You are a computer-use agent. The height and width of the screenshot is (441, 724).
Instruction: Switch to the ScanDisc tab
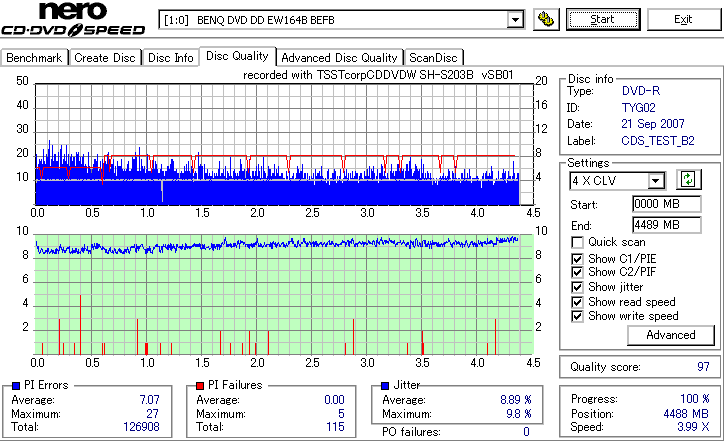433,58
